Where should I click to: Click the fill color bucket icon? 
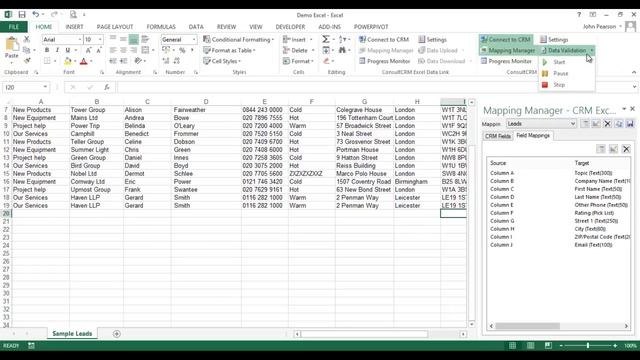(x=68, y=61)
